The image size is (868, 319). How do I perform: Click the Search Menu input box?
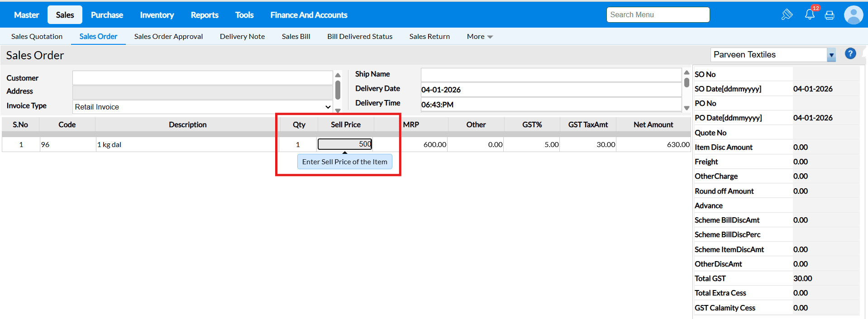658,15
